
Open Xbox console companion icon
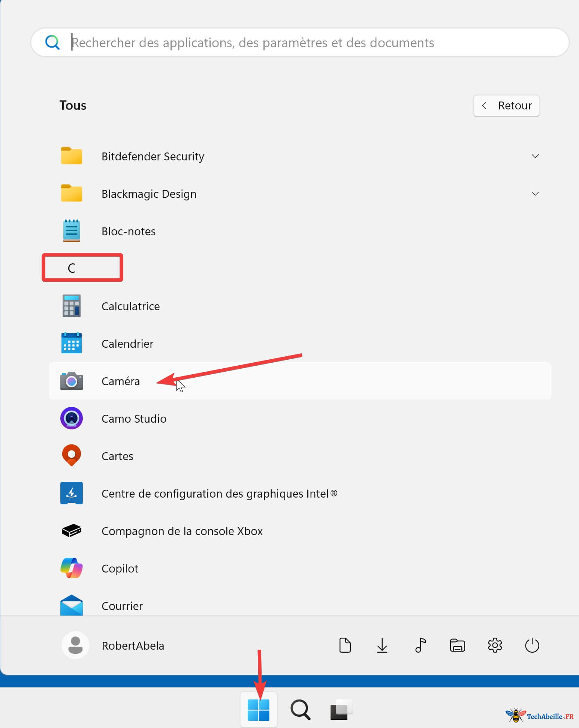[x=71, y=531]
